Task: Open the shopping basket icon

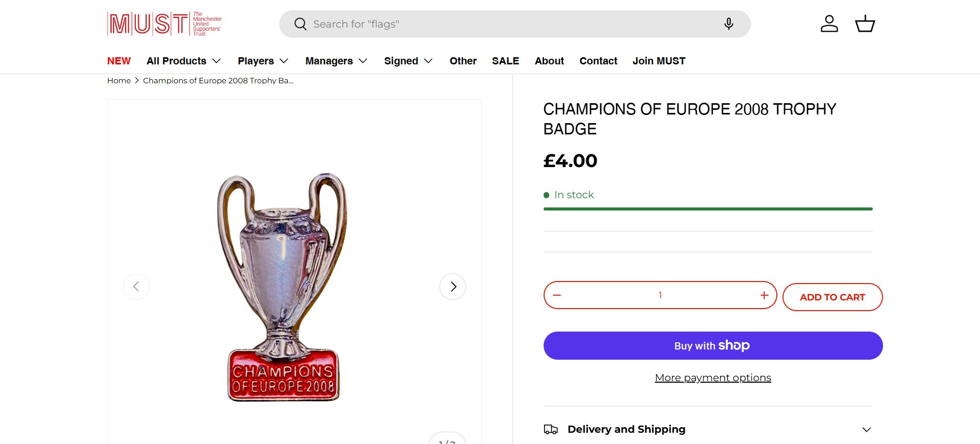Action: [x=865, y=24]
